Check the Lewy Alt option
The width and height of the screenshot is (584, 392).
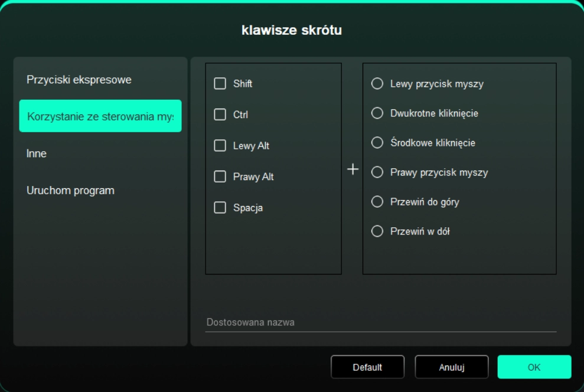[220, 146]
